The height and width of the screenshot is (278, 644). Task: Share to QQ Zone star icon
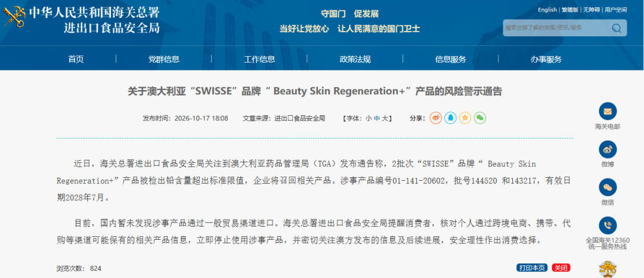(465, 118)
